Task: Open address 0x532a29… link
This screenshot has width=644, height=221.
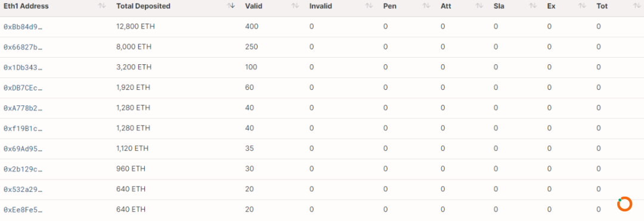Action: [23, 189]
